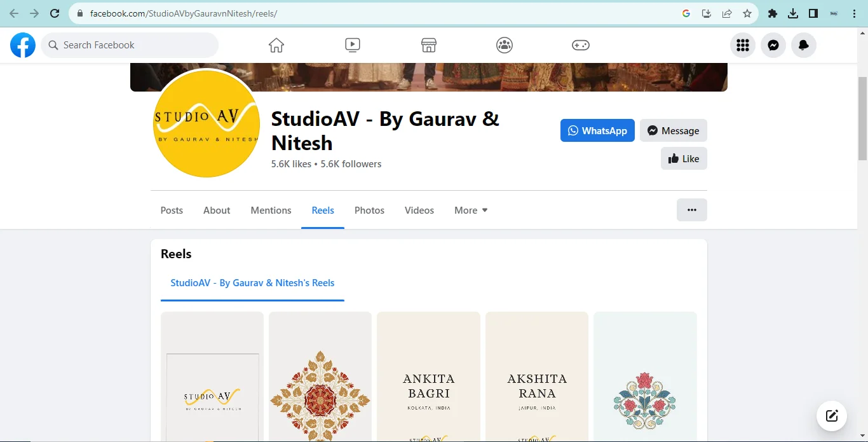Open reel with Studio AV logo card
The image size is (868, 442).
pos(212,376)
